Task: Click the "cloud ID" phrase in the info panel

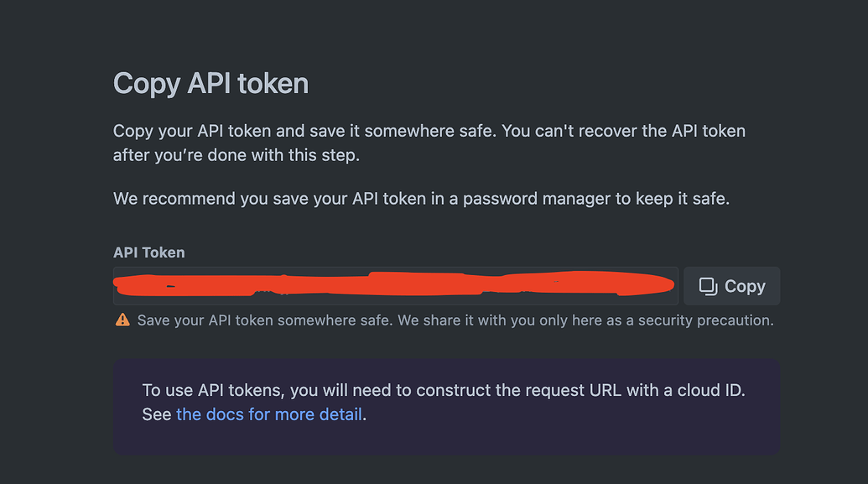Action: coord(711,390)
